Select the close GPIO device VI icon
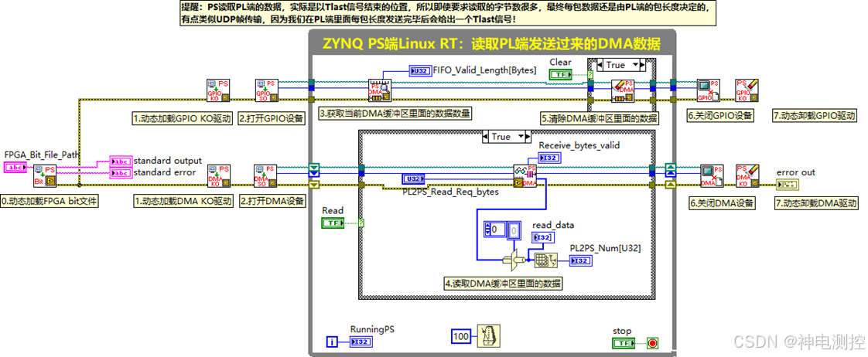Image resolution: width=868 pixels, height=357 pixels. click(x=708, y=90)
